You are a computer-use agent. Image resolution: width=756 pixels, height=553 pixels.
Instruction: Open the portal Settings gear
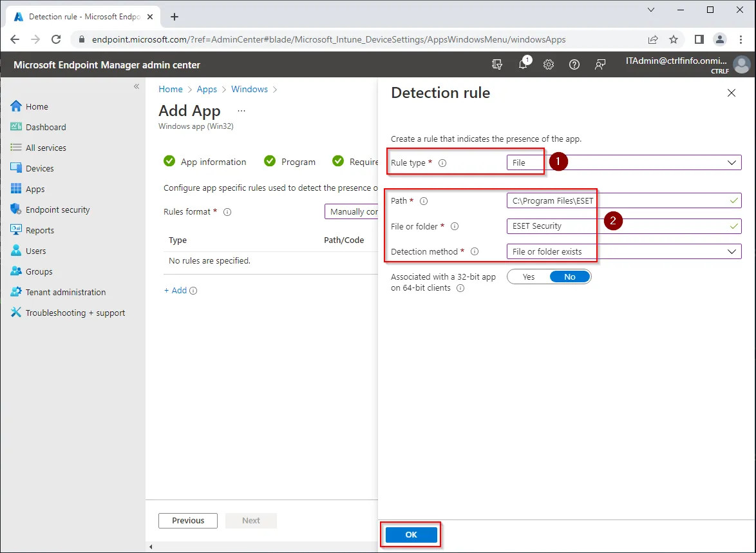(549, 64)
